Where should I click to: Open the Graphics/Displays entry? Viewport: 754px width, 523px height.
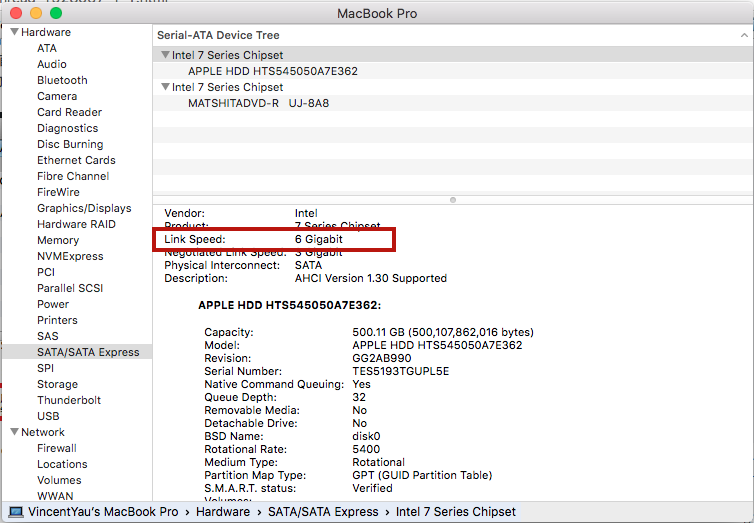click(84, 208)
